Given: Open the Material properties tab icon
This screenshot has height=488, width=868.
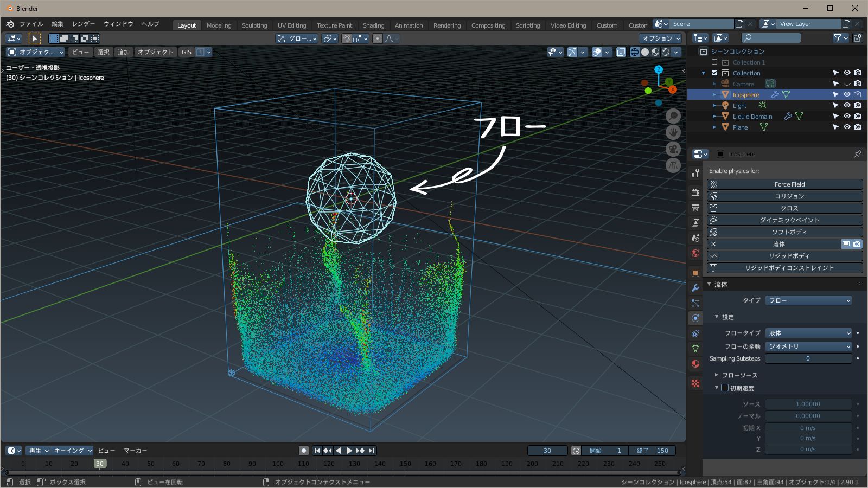Looking at the screenshot, I should (695, 364).
